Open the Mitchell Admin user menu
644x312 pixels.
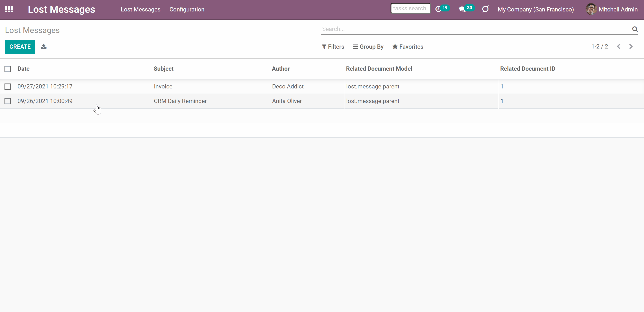611,9
